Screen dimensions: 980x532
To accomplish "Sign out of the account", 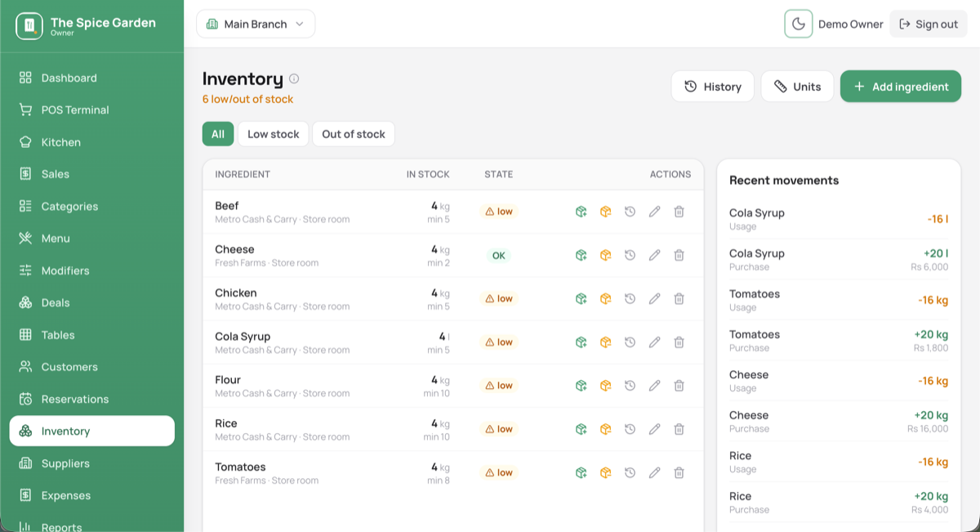I will (929, 24).
